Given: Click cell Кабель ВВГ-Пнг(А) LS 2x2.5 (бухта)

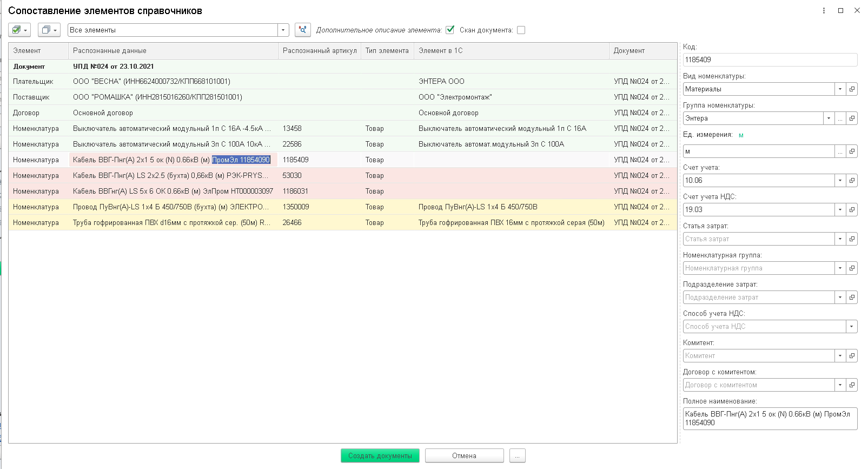Looking at the screenshot, I should coord(173,176).
